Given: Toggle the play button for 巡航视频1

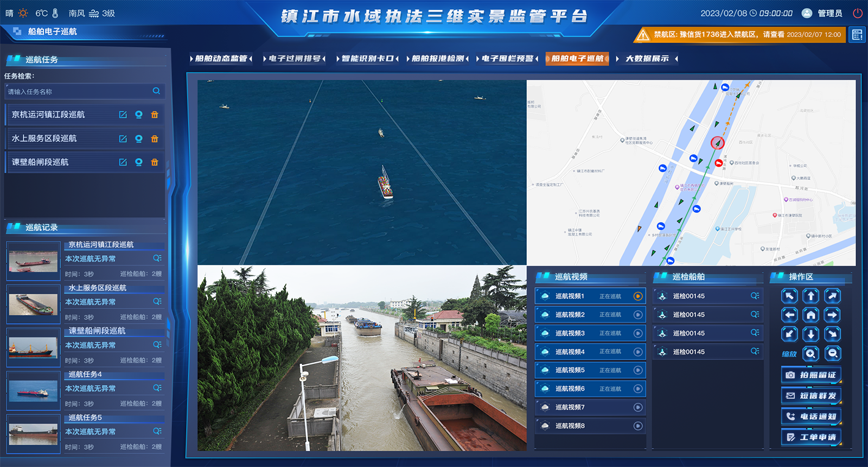Looking at the screenshot, I should 638,296.
